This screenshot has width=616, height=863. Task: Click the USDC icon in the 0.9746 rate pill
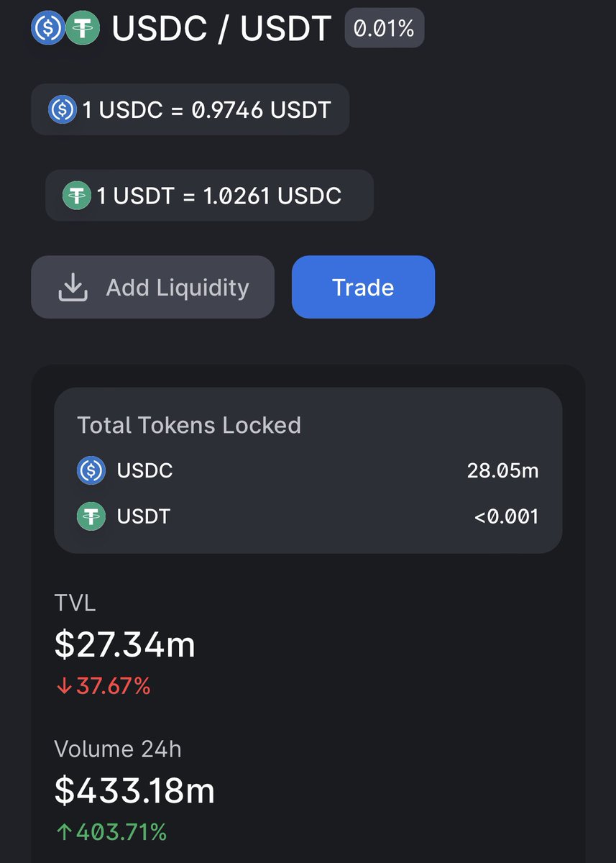coord(63,110)
